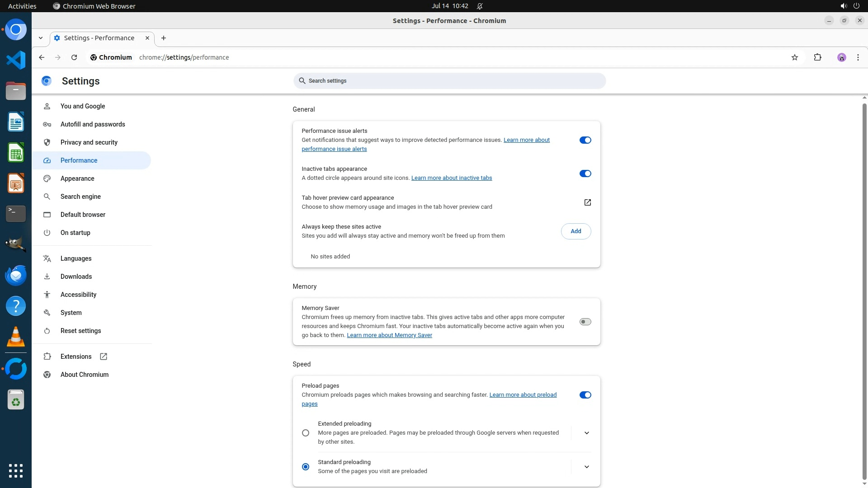The image size is (868, 488).
Task: Click the profile avatar icon
Action: click(841, 57)
